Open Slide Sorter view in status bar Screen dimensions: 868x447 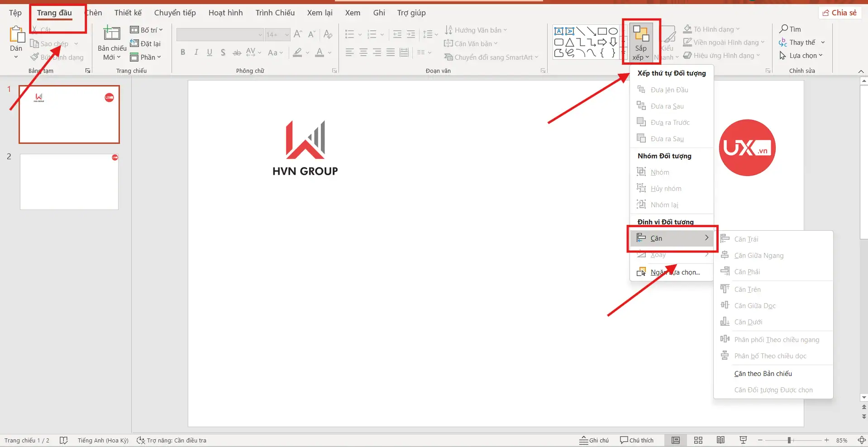coord(698,440)
